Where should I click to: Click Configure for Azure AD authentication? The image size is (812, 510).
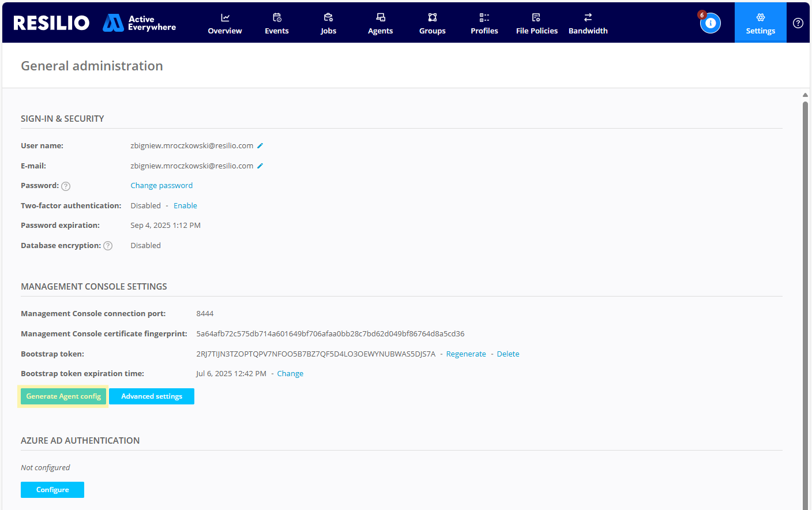coord(52,490)
